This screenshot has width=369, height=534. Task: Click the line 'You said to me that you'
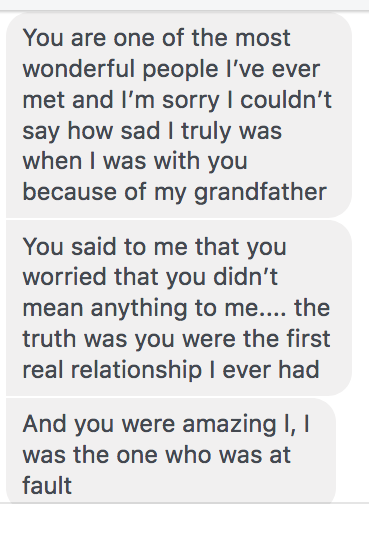pyautogui.click(x=154, y=247)
